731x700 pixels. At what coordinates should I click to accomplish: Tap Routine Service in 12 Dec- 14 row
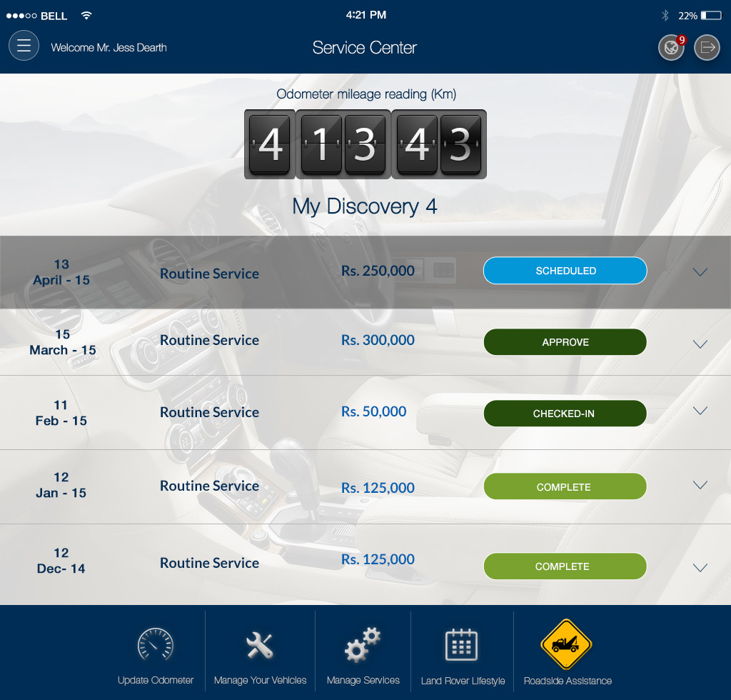coord(209,563)
